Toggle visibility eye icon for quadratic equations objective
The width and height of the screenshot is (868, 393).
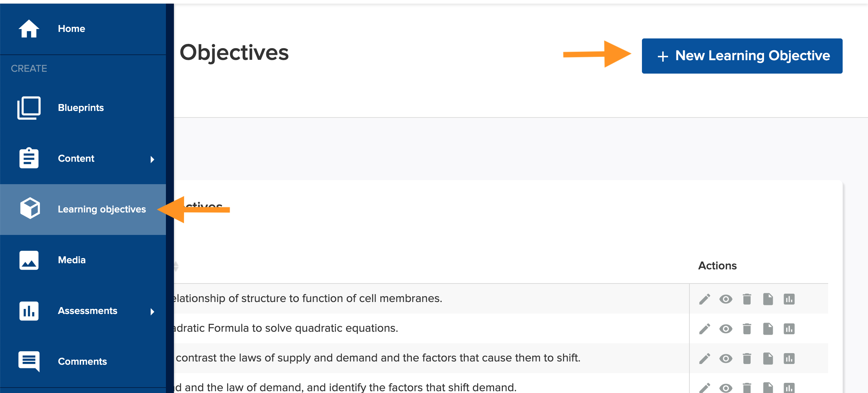726,328
